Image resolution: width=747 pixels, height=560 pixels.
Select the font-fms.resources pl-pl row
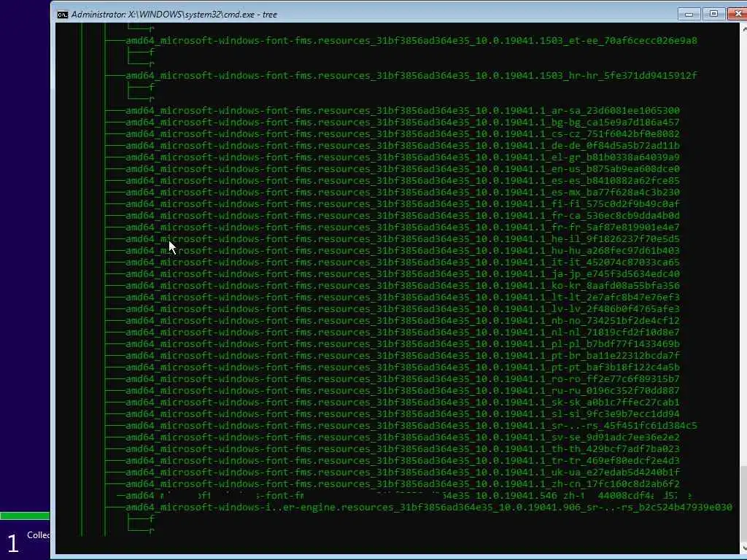pyautogui.click(x=403, y=344)
